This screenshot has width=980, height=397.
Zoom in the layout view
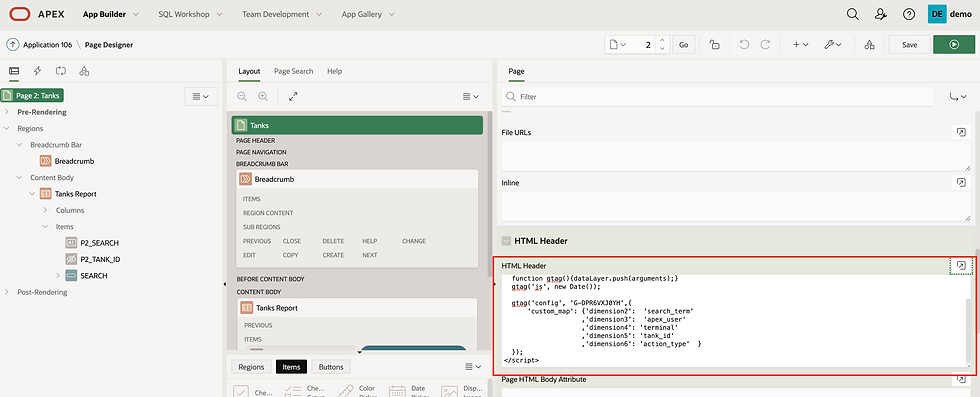263,96
